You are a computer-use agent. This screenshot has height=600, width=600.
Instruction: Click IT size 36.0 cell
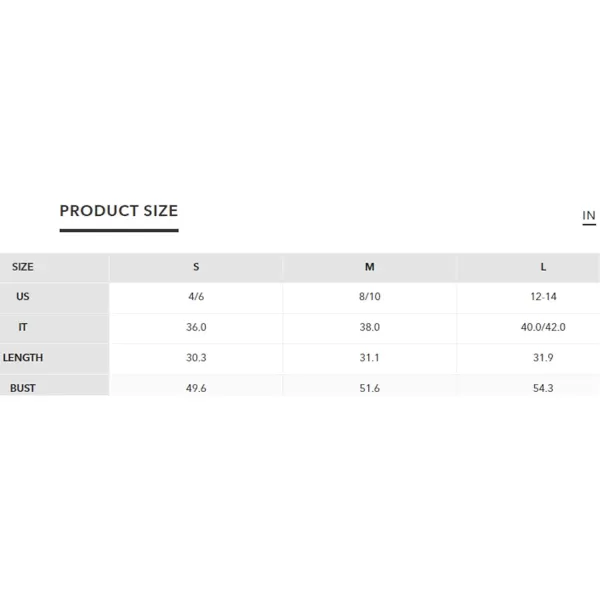tap(196, 327)
